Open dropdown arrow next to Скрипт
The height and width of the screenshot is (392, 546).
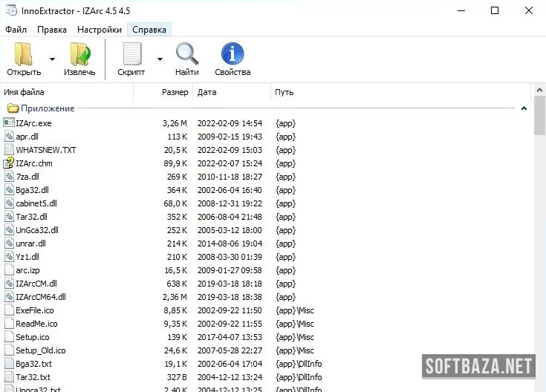click(x=160, y=59)
